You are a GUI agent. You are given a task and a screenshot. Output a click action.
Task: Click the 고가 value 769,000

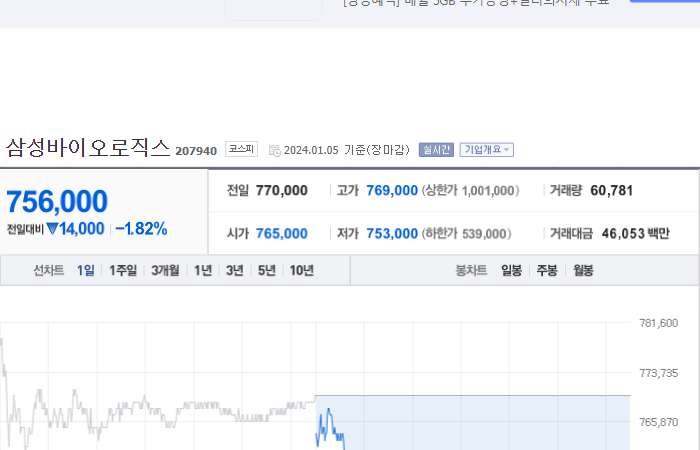click(392, 191)
